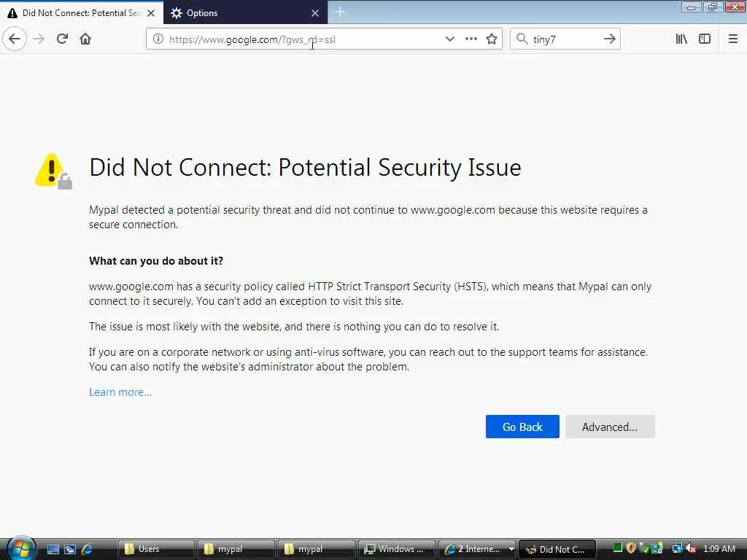This screenshot has width=747, height=560.
Task: Launch Internet Explorer from quick launch
Action: coord(88,549)
